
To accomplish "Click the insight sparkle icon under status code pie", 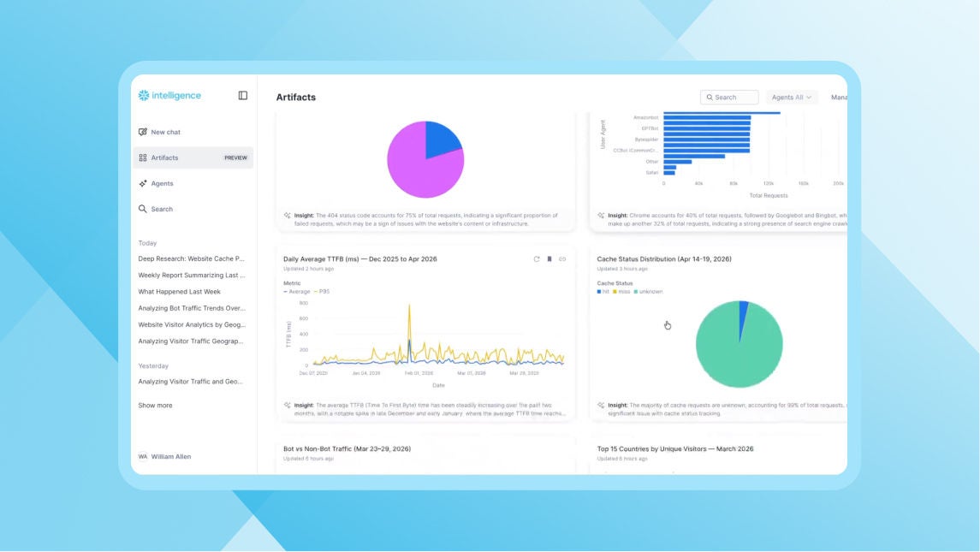I will click(x=288, y=215).
